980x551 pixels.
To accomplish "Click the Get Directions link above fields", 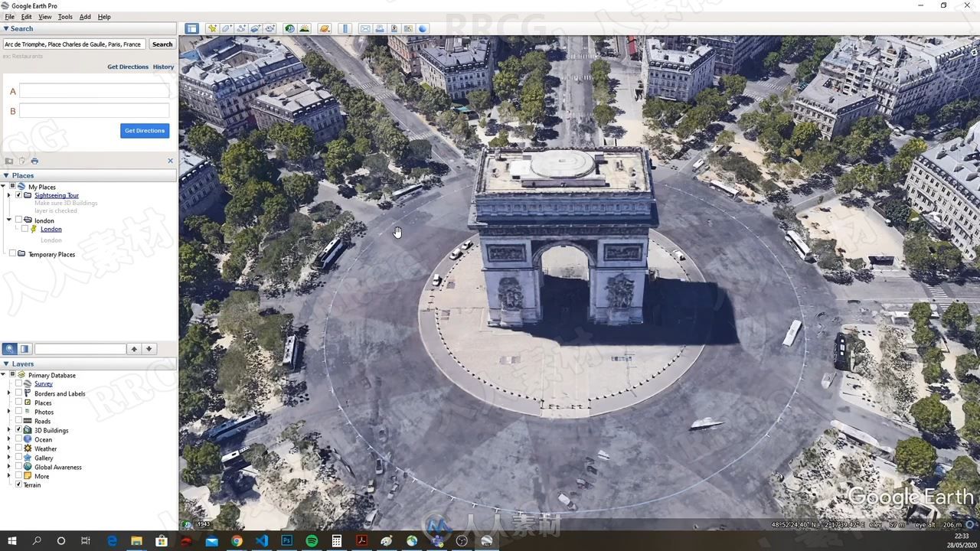I will tap(128, 67).
